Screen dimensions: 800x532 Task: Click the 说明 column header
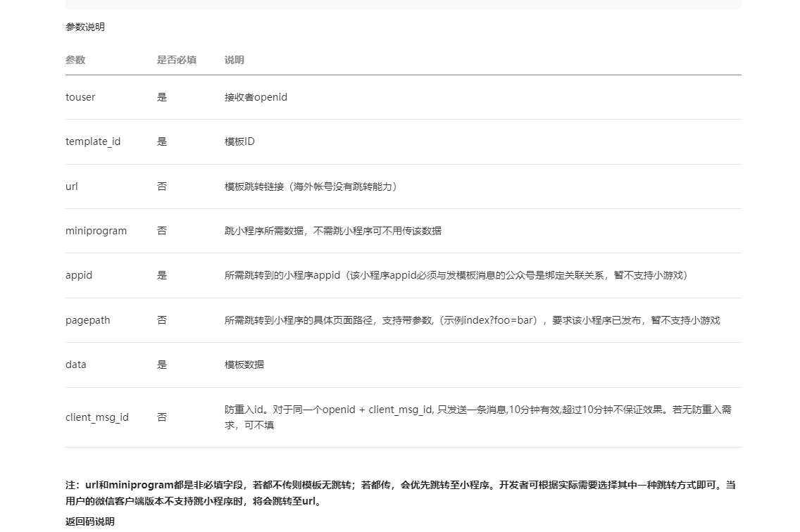point(234,60)
